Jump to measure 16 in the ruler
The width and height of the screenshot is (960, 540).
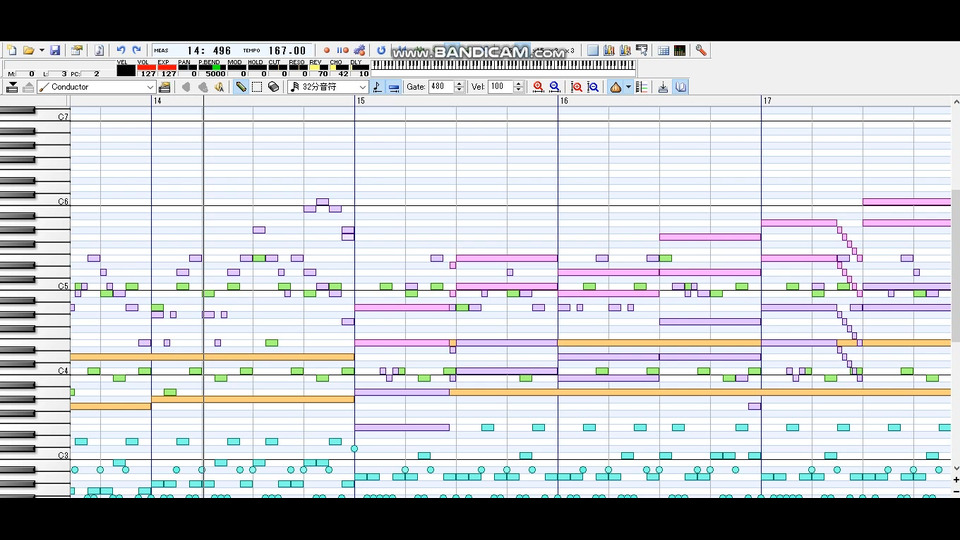tap(564, 100)
